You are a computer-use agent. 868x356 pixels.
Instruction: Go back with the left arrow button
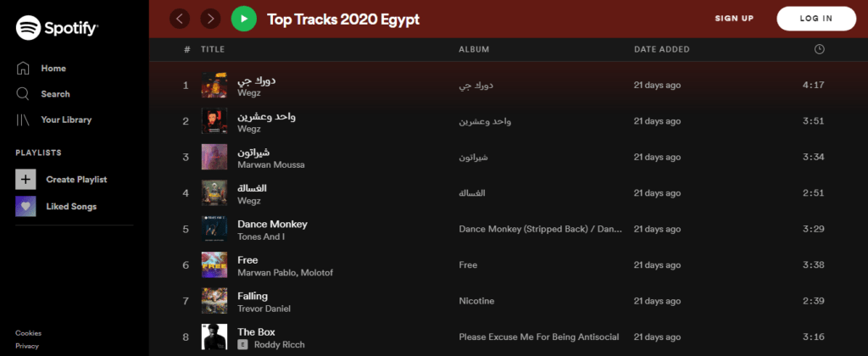[180, 18]
